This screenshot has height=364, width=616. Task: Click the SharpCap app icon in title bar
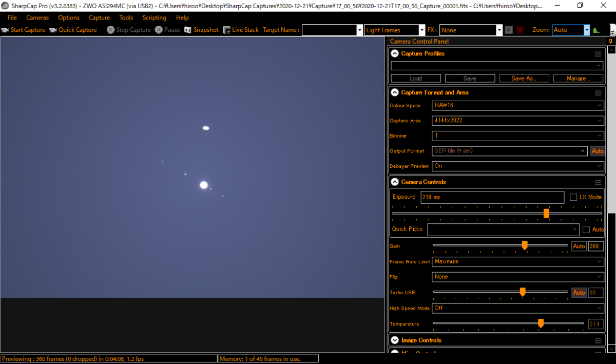[5, 5]
